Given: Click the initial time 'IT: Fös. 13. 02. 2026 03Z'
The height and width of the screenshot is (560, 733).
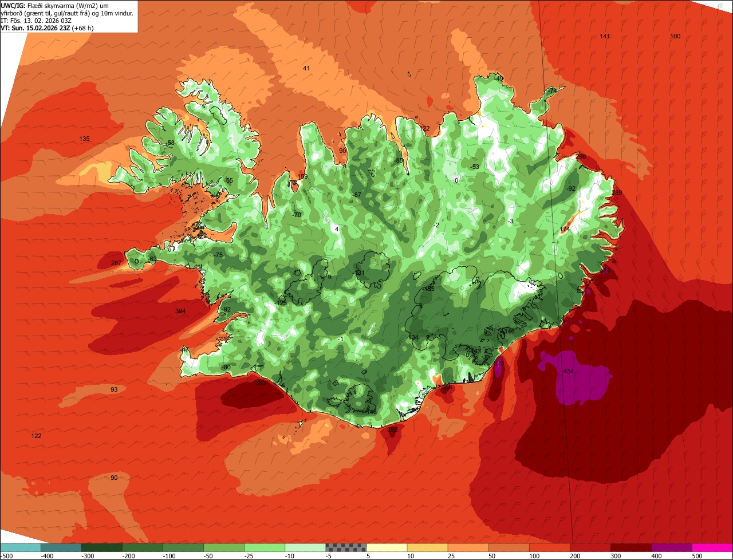Looking at the screenshot, I should pos(36,20).
